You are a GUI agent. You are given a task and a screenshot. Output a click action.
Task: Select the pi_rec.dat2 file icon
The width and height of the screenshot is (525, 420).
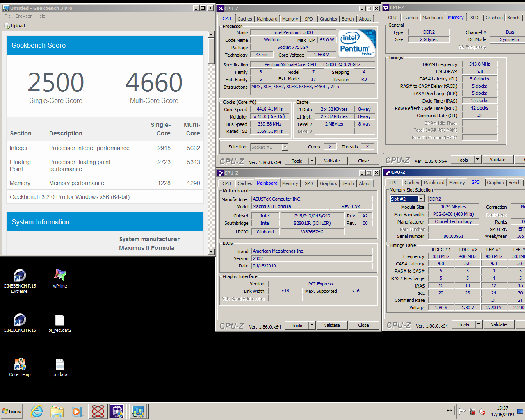click(x=60, y=322)
